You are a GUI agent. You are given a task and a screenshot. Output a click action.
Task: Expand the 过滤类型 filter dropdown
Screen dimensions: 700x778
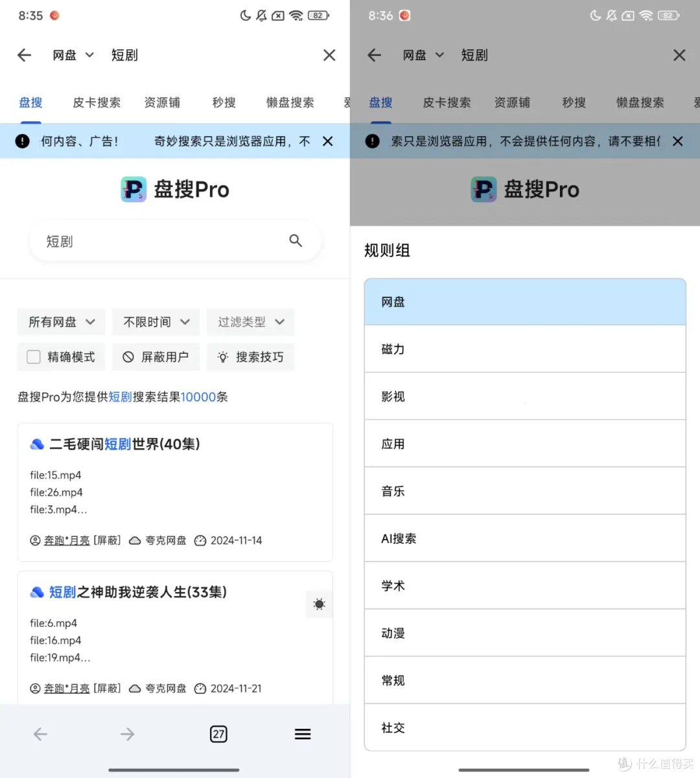point(251,322)
